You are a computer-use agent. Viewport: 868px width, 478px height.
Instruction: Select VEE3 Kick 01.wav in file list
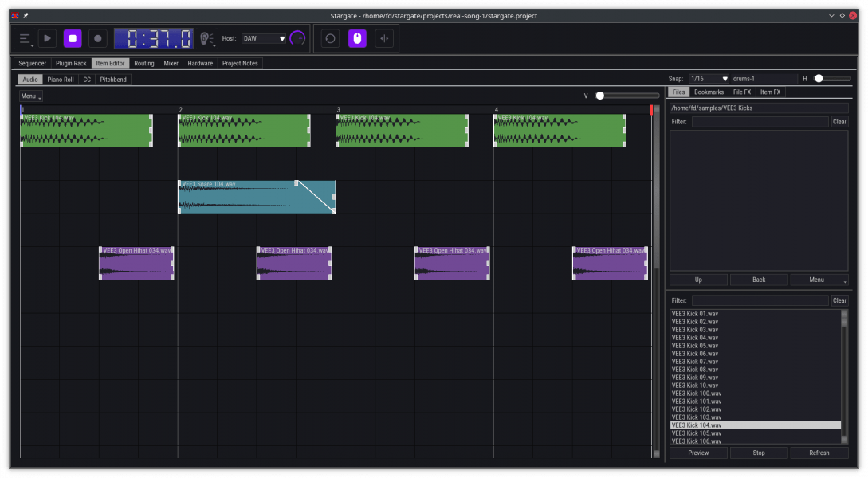[755, 314]
